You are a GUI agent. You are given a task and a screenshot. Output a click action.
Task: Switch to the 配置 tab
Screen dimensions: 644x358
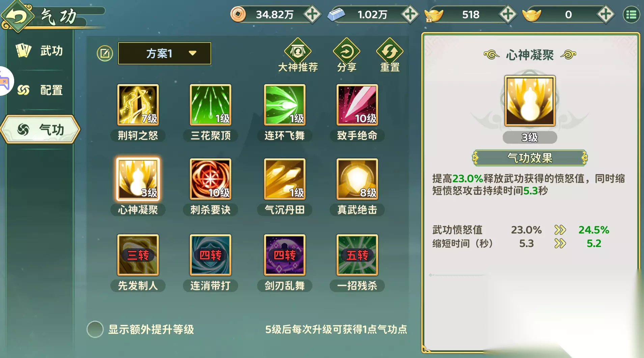click(40, 90)
